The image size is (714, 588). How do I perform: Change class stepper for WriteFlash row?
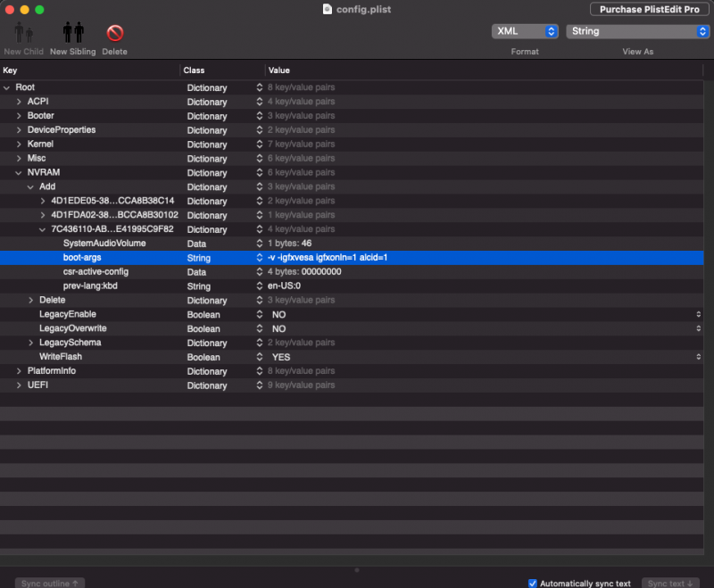coord(259,357)
